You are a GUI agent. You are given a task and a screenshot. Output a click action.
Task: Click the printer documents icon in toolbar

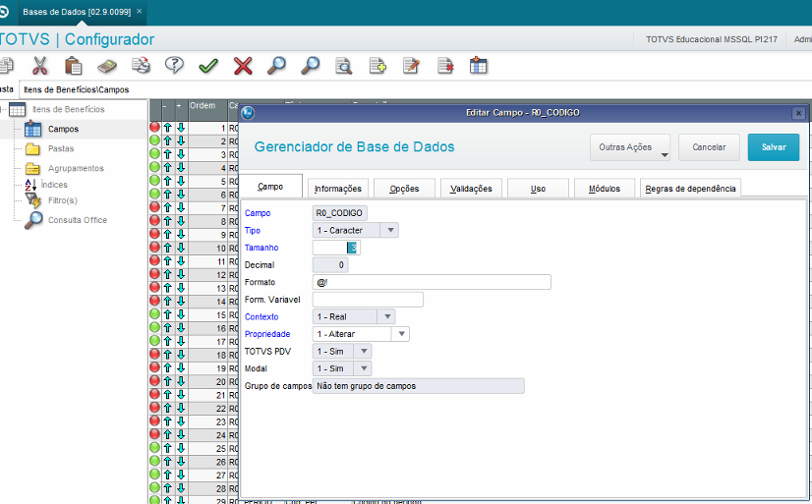141,66
